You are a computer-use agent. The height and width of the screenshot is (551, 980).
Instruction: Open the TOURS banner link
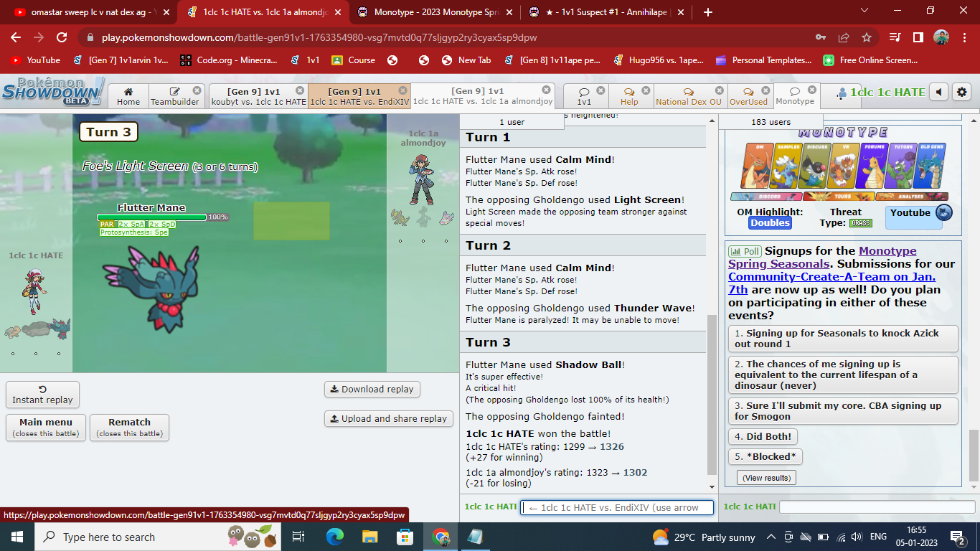coord(839,196)
